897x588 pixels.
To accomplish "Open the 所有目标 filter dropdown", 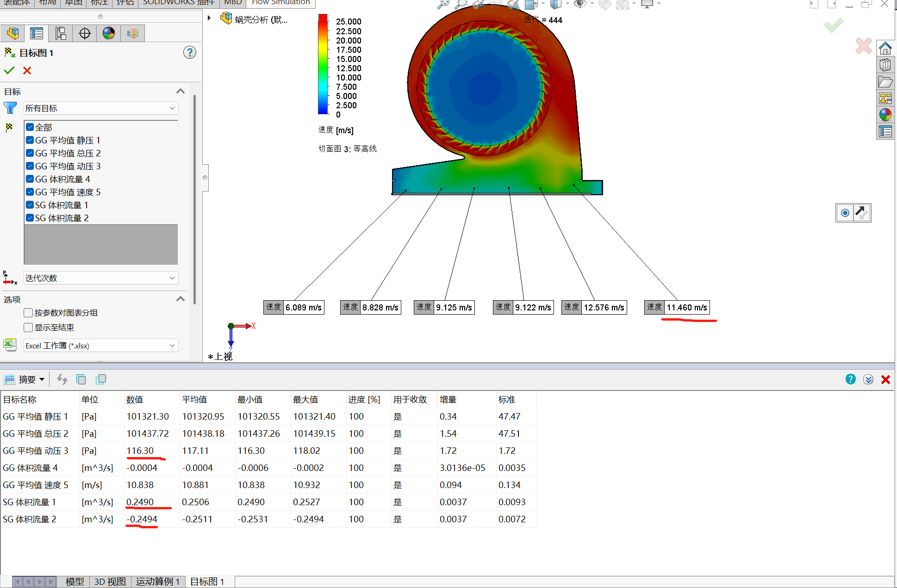I will [101, 108].
